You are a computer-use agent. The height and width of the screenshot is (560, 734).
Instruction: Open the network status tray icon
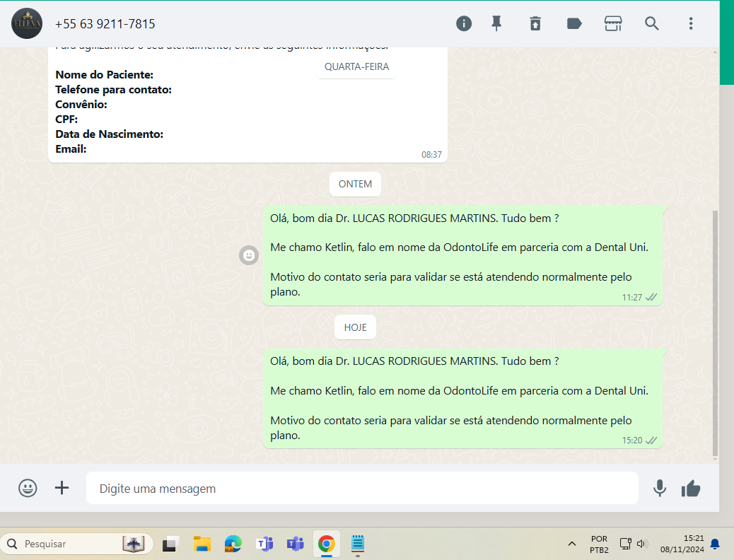click(625, 544)
